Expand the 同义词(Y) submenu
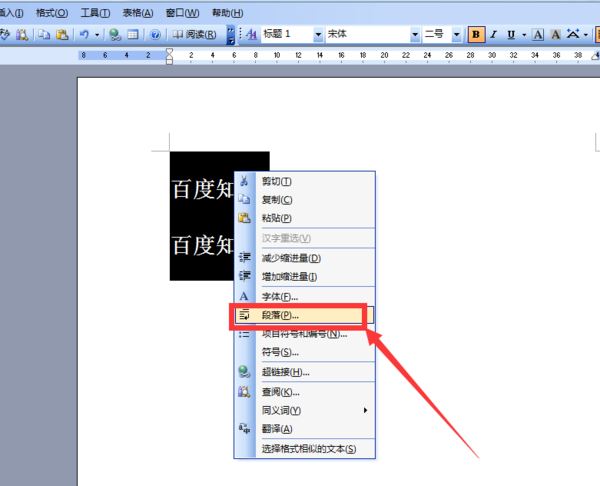This screenshot has width=600, height=486. coord(305,410)
